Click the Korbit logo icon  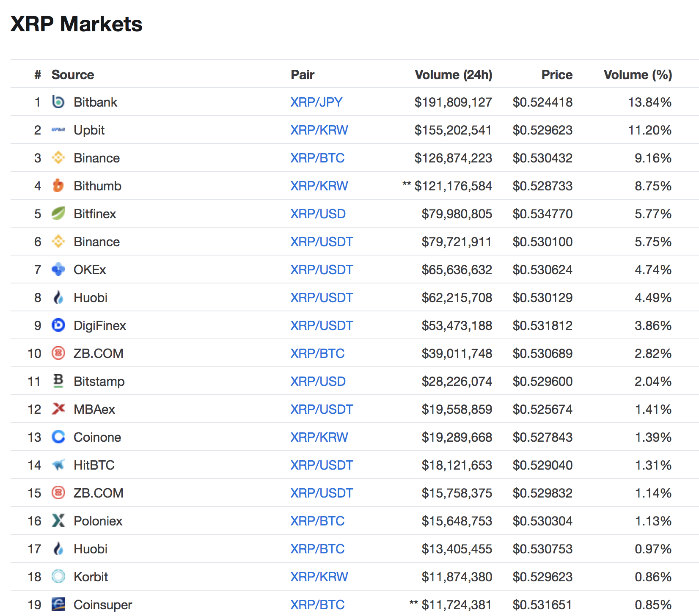click(x=58, y=577)
